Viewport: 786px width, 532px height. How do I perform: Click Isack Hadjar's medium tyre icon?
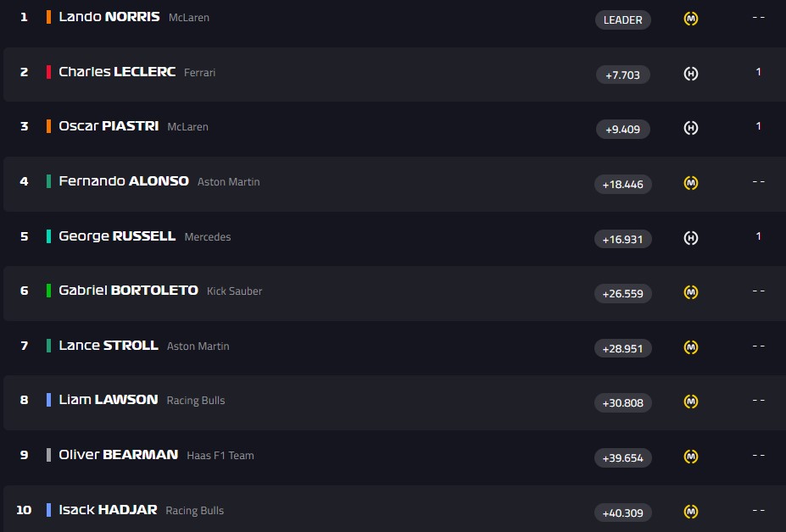click(x=691, y=512)
